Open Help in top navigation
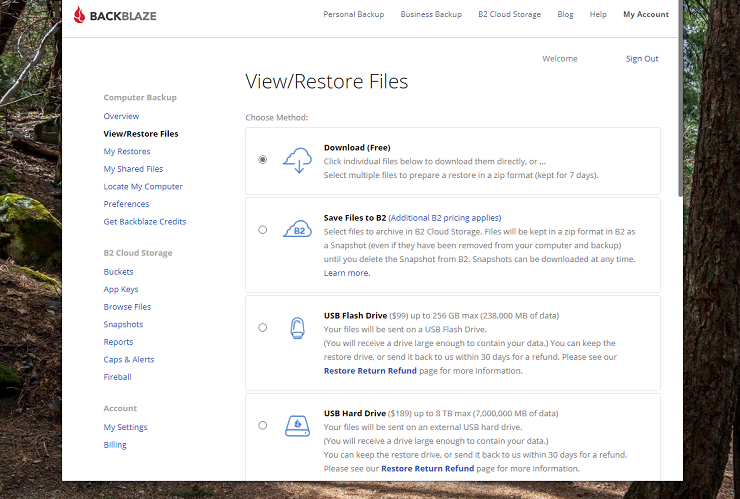This screenshot has width=740, height=499. click(598, 14)
